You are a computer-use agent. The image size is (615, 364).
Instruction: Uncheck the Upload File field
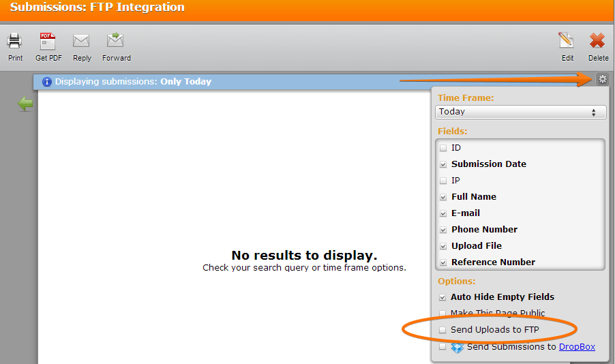[x=443, y=246]
